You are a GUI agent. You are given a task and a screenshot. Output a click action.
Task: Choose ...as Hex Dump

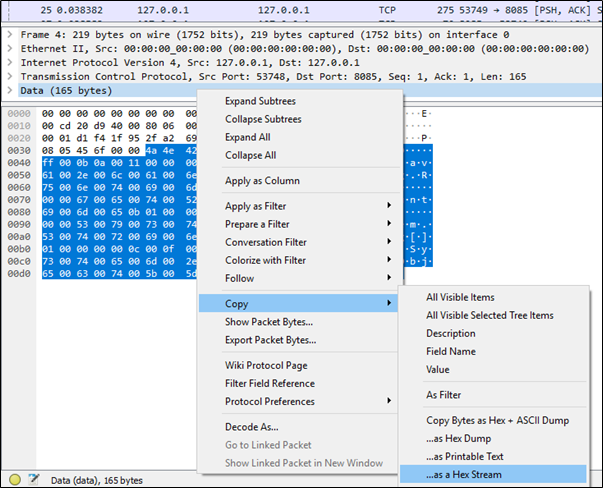[x=458, y=438]
